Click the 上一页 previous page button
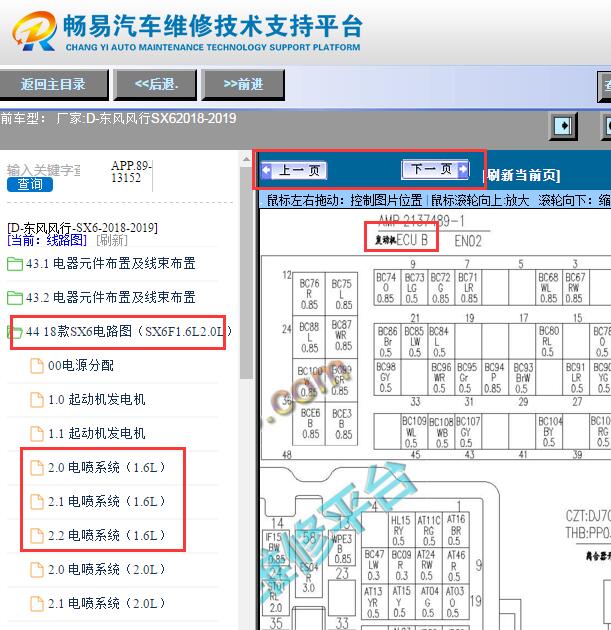Image resolution: width=611 pixels, height=630 pixels. 294,170
